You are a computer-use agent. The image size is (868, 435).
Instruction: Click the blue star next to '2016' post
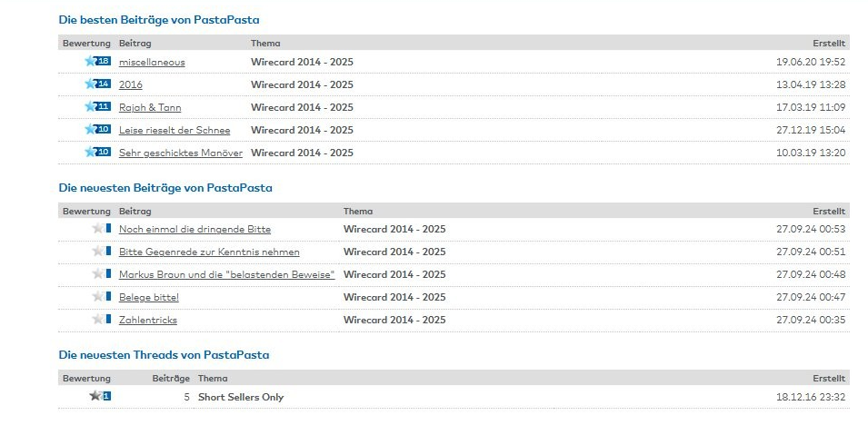[x=91, y=84]
